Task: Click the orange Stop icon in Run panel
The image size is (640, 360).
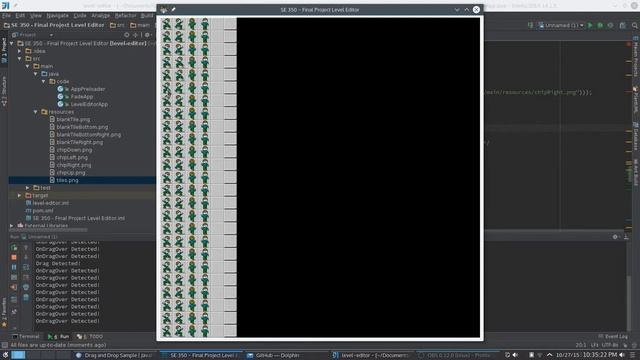Action: pos(14,257)
